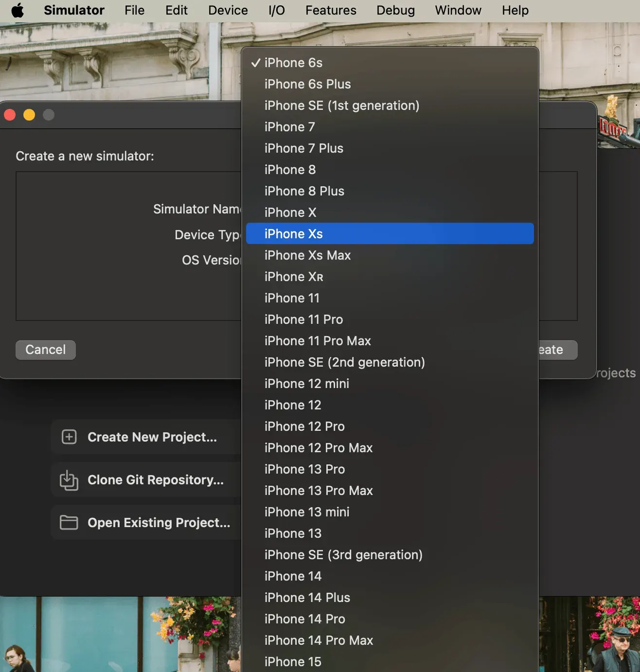Open the Device menu

[228, 10]
